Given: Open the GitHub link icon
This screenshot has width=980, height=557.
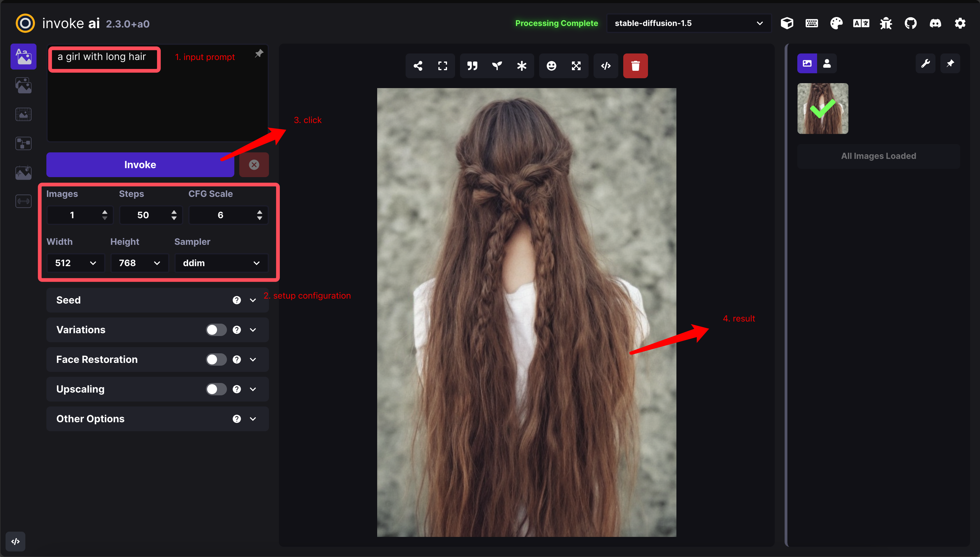Looking at the screenshot, I should pyautogui.click(x=910, y=23).
